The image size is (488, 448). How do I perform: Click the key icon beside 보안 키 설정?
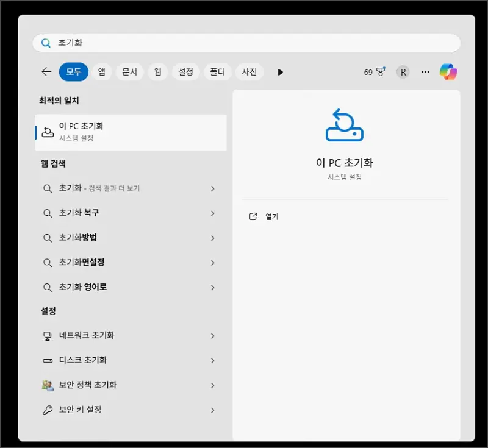[48, 410]
